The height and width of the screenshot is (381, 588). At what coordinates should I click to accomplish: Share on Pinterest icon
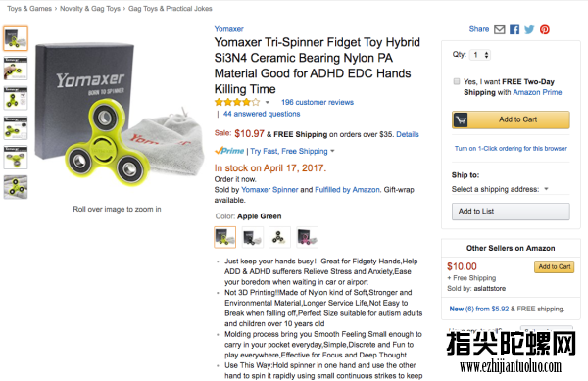coord(545,29)
